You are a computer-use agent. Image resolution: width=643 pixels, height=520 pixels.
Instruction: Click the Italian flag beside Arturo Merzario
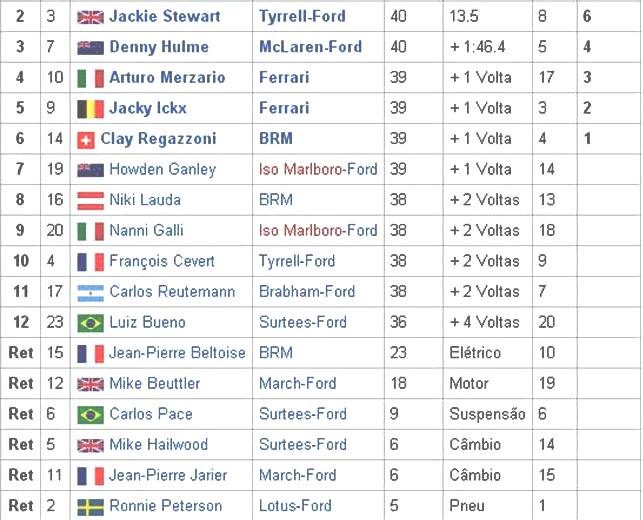pyautogui.click(x=90, y=78)
